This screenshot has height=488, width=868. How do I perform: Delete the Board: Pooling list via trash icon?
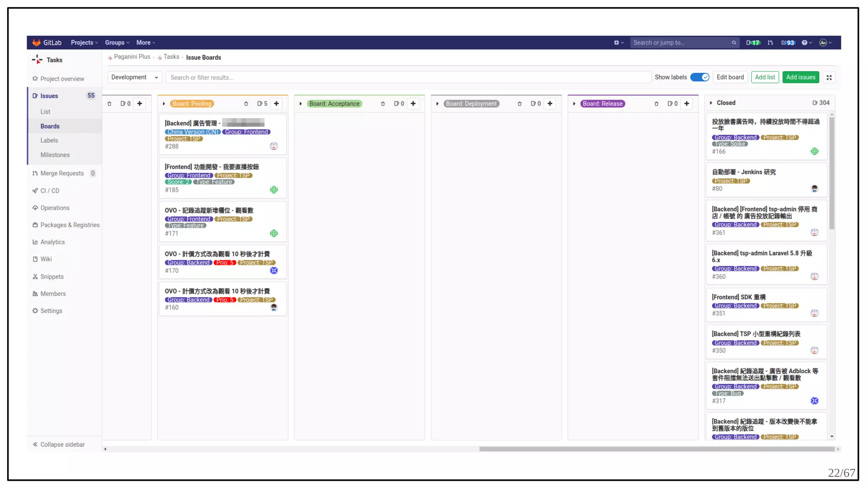point(246,104)
